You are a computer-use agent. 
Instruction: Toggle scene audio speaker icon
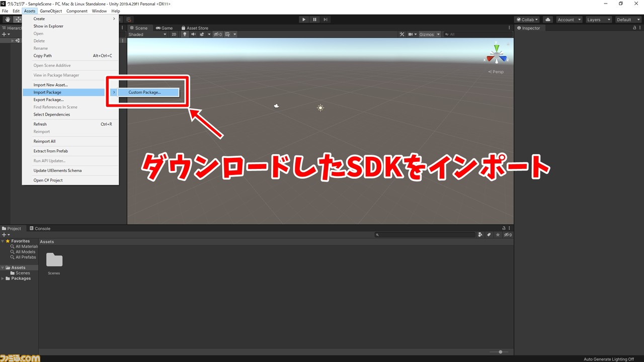(x=193, y=34)
